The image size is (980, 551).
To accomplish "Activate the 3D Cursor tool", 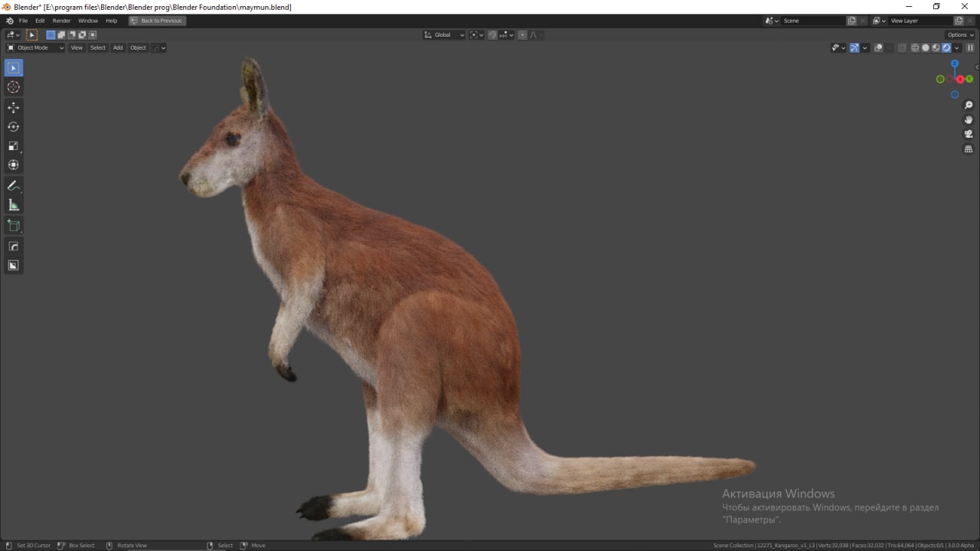I will [13, 87].
